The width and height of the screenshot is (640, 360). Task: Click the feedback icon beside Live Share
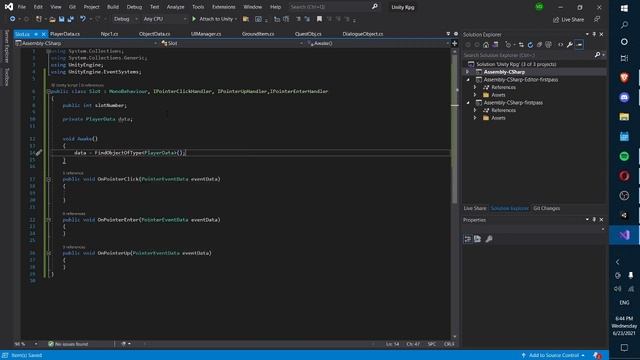pos(597,19)
